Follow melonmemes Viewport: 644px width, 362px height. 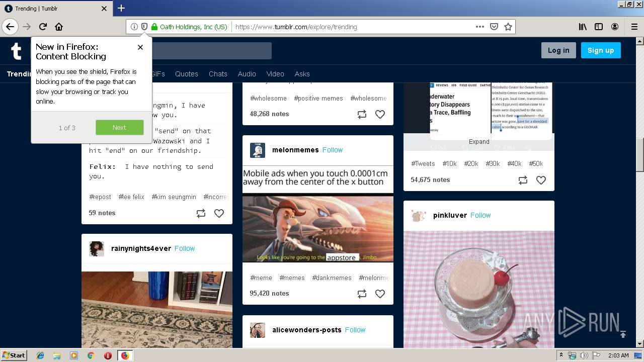click(333, 150)
